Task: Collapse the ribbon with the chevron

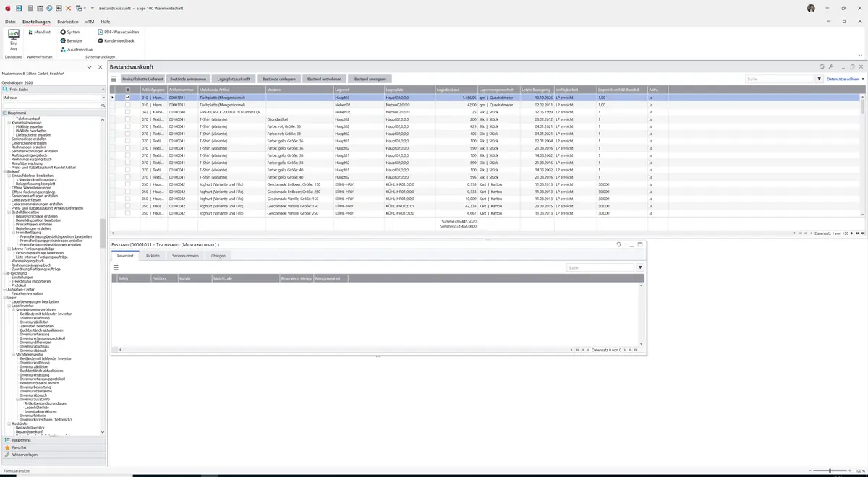Action: (x=860, y=55)
